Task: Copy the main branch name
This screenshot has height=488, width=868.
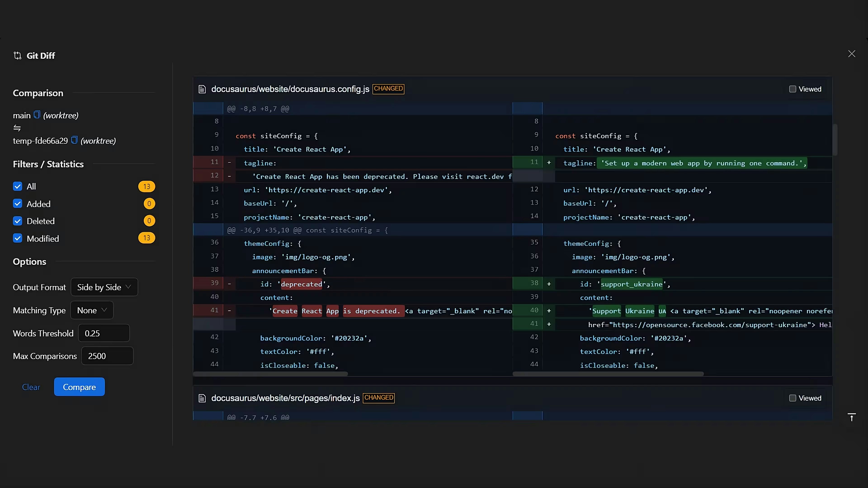Action: tap(37, 115)
